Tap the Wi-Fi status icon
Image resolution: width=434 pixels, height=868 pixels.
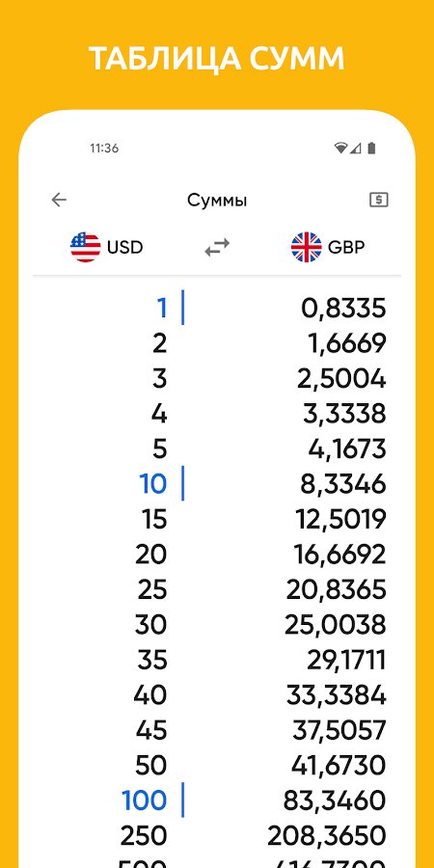point(340,148)
